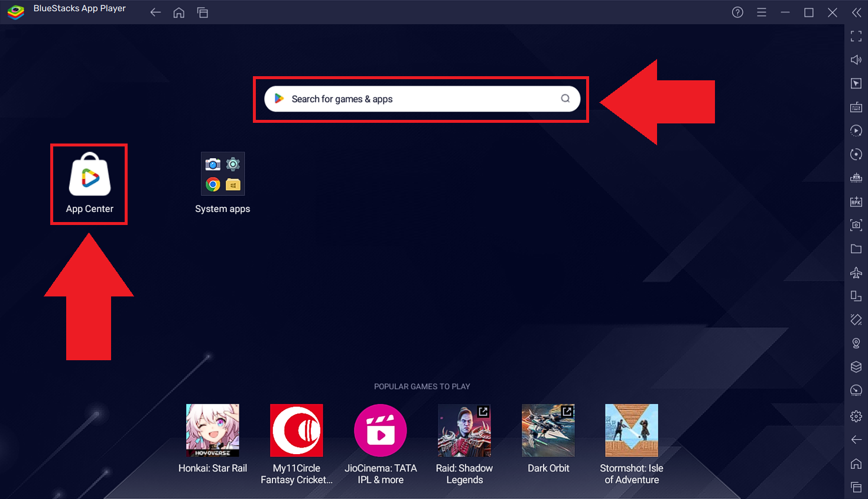The height and width of the screenshot is (499, 868).
Task: Click the magnifier icon in search bar
Action: coord(565,99)
